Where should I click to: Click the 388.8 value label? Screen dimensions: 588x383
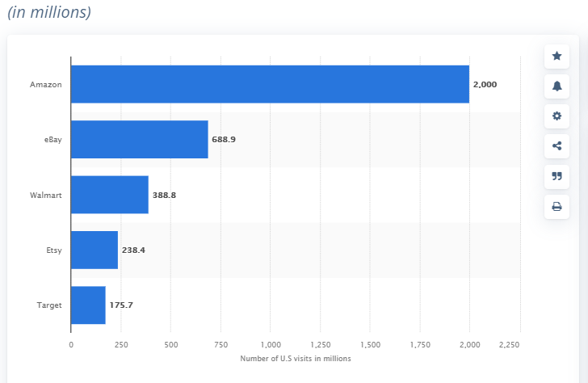coord(164,195)
